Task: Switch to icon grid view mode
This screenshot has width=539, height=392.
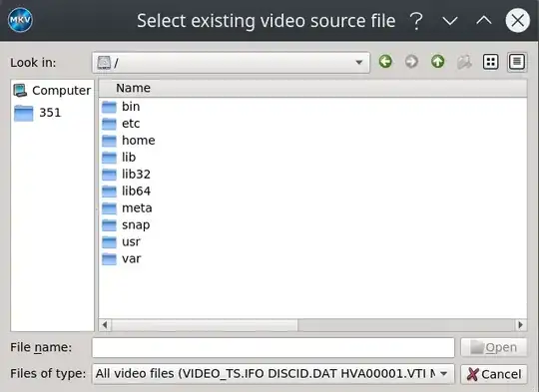Action: tap(490, 62)
